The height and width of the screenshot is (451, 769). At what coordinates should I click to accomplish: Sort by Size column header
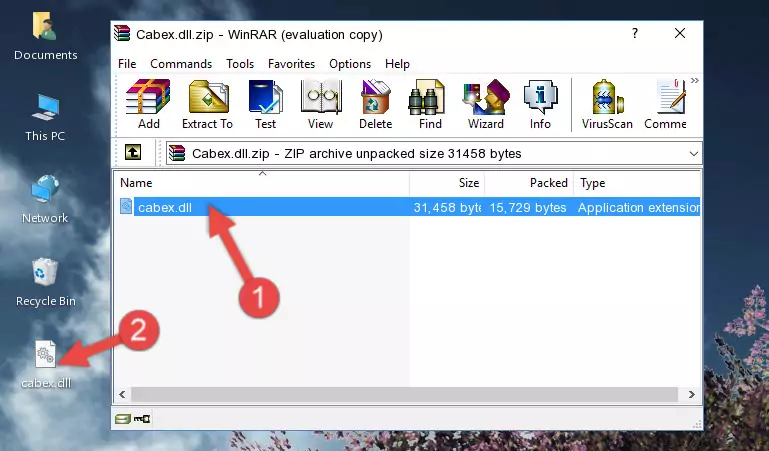pos(447,183)
